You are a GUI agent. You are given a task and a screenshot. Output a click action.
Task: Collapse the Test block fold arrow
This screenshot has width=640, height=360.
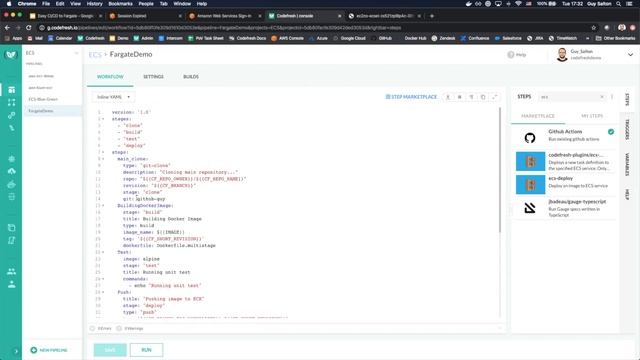click(x=103, y=252)
